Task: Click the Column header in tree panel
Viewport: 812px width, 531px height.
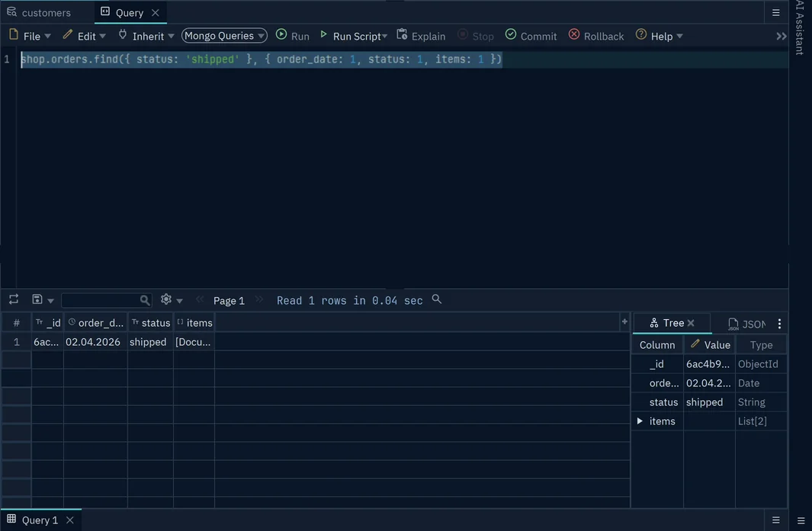Action: tap(657, 345)
